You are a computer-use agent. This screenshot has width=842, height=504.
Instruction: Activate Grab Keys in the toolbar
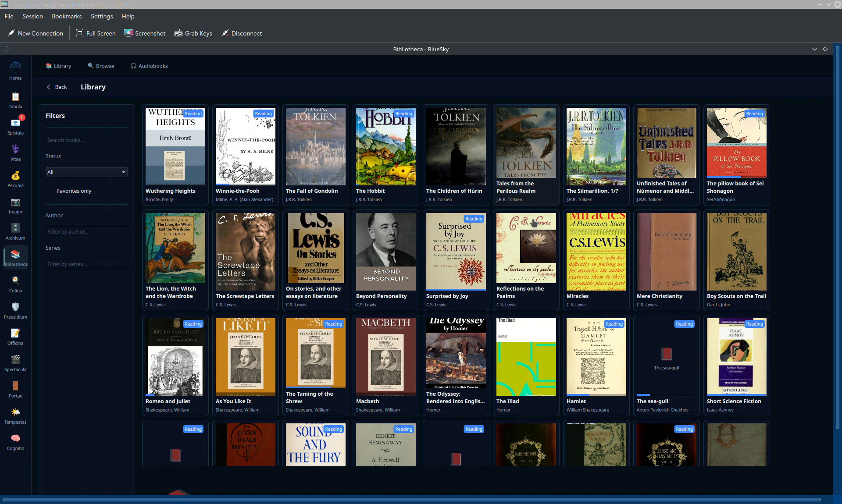[193, 33]
